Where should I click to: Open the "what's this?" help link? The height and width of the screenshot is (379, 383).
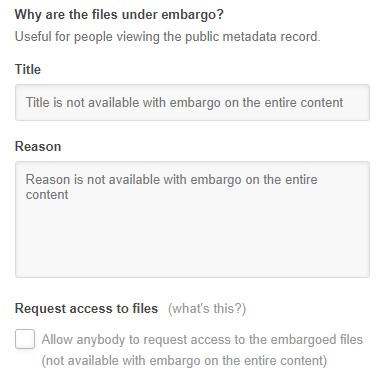tap(207, 308)
